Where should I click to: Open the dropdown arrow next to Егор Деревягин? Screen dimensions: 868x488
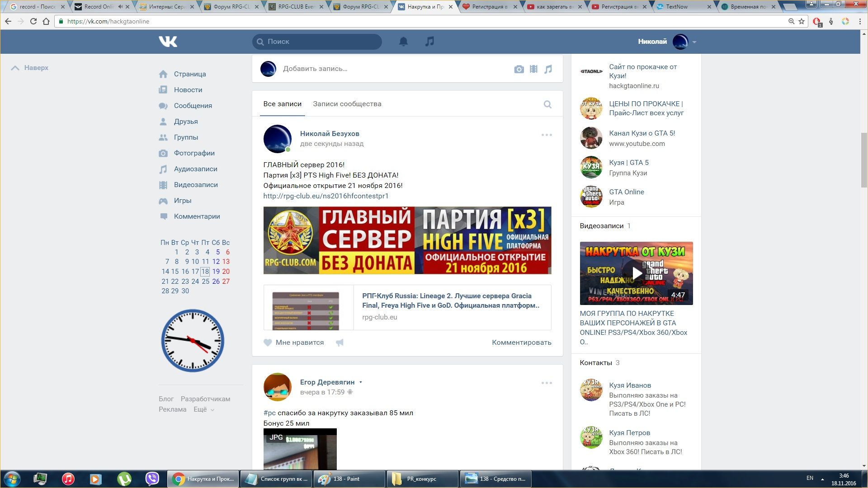coord(360,382)
